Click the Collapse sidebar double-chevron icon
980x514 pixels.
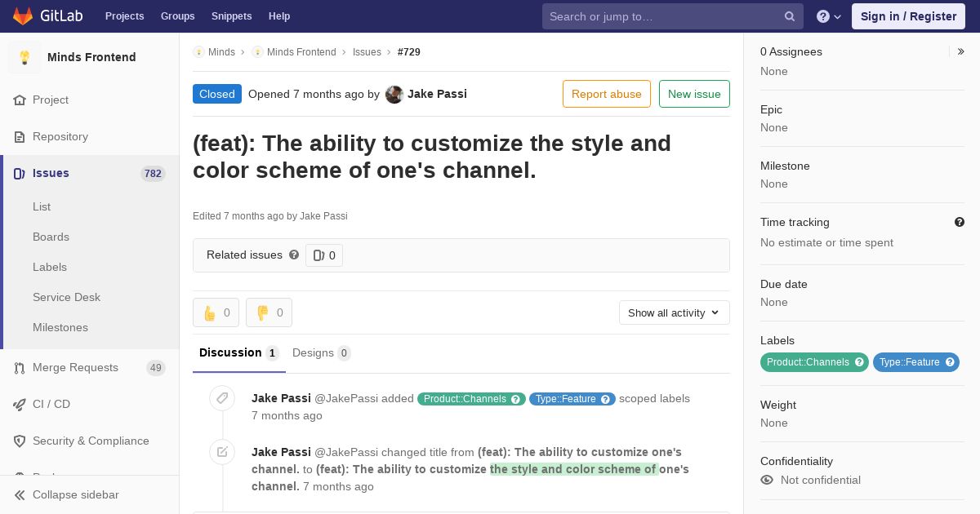[x=20, y=494]
